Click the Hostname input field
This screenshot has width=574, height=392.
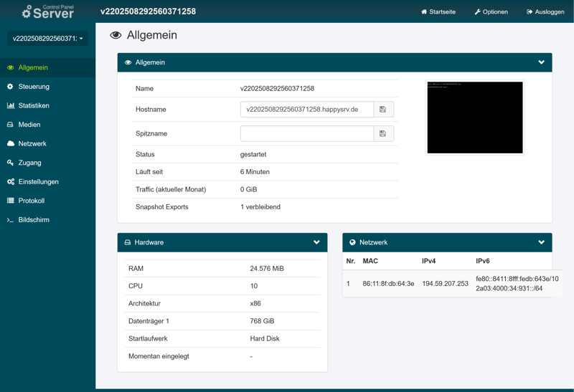pos(306,110)
